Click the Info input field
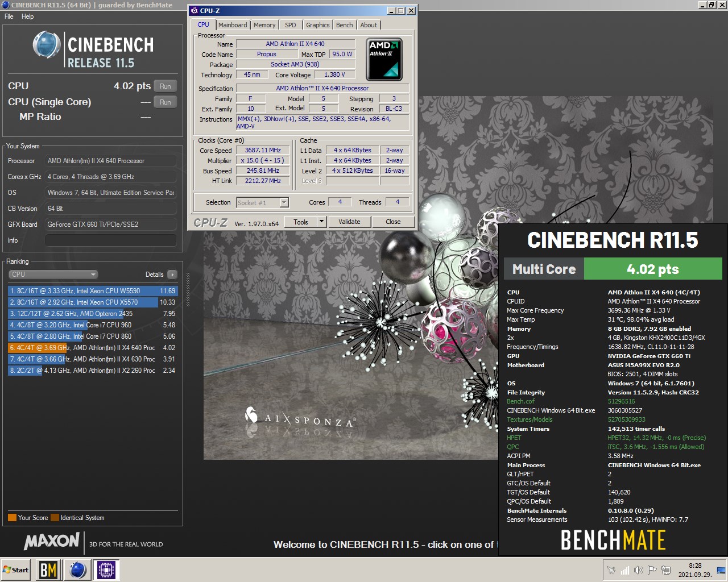This screenshot has width=728, height=582. [x=111, y=240]
